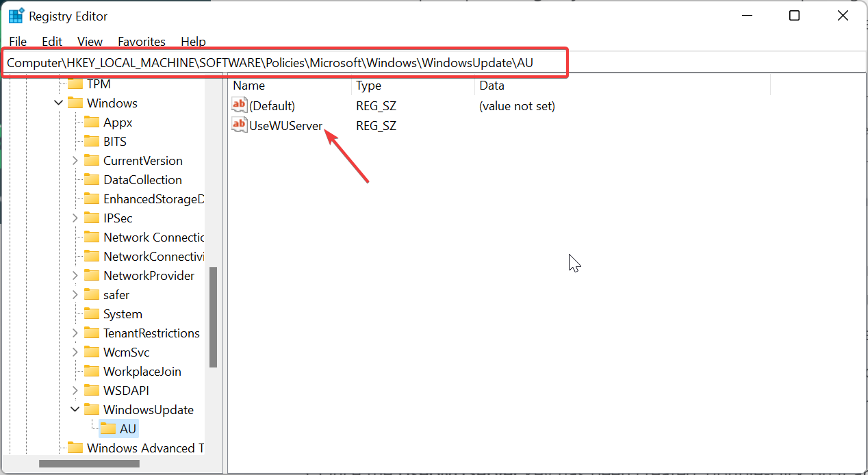Select the WindowsUpdate key label
The image size is (868, 475).
(x=149, y=410)
